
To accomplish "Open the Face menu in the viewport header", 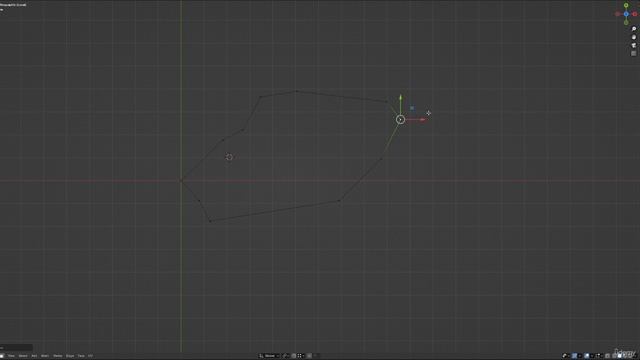I will 81,356.
